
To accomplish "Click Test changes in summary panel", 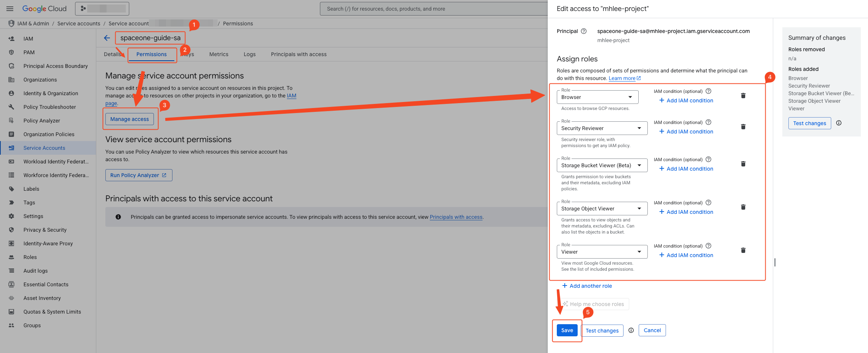I will pyautogui.click(x=810, y=123).
